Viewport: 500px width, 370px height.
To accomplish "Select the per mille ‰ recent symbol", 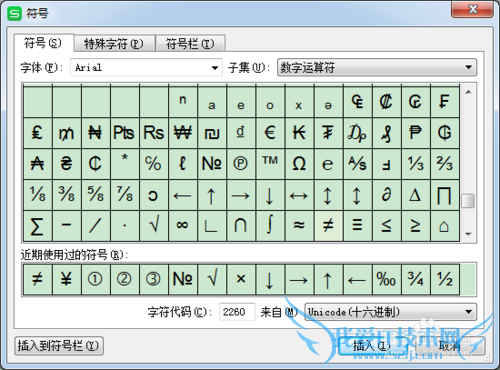I will [386, 279].
